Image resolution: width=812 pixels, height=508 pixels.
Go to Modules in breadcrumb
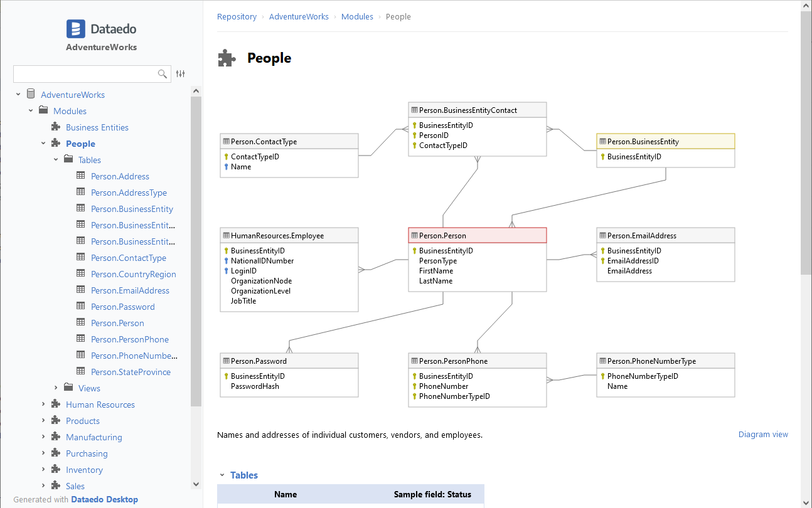(357, 17)
